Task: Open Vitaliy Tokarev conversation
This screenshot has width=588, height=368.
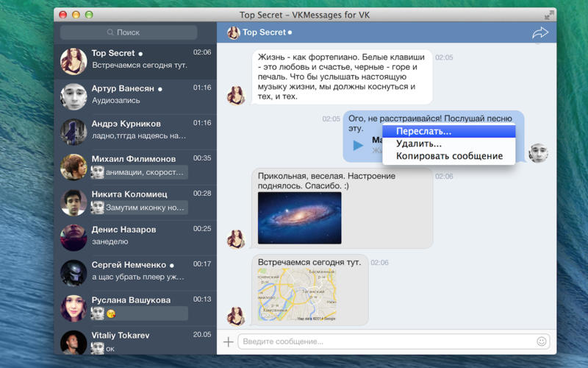Action: click(x=135, y=340)
